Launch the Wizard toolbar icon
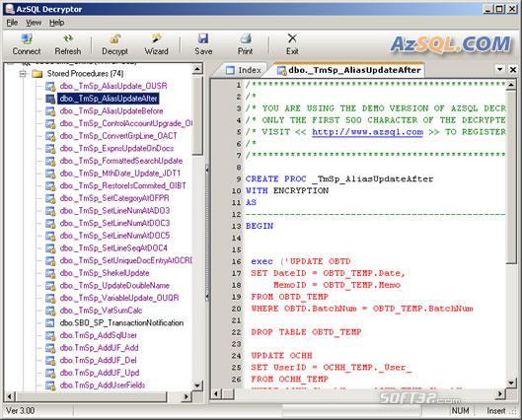Viewport: 522px width, 420px height. (x=156, y=38)
